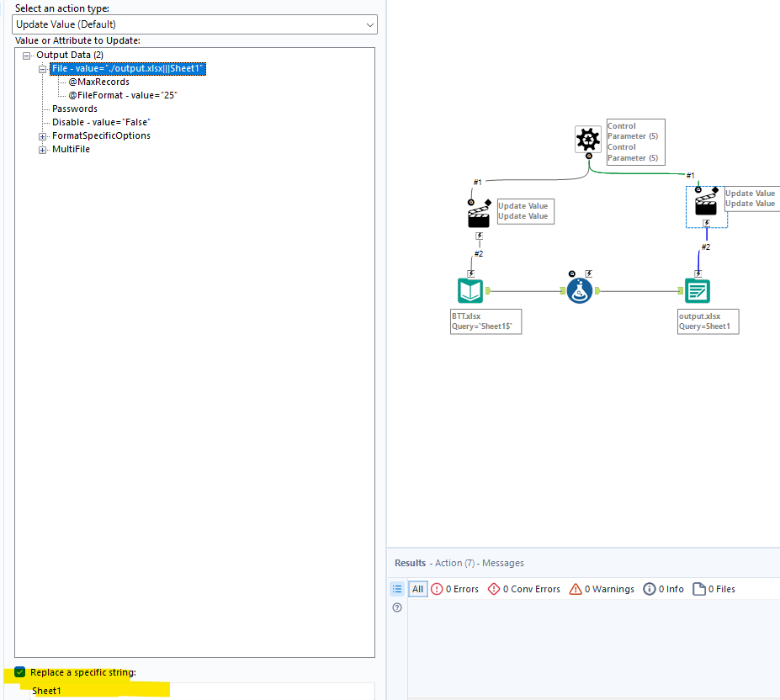
Task: Open the results help question icon
Action: click(x=397, y=607)
